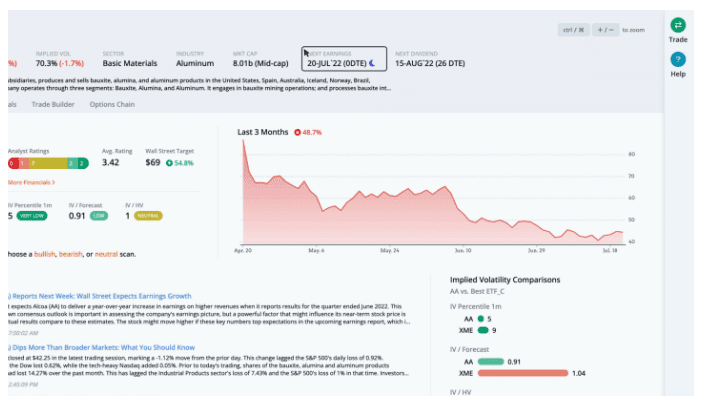Image resolution: width=701 pixels, height=413 pixels.
Task: Click the LOW IV/Forecast badge
Action: coord(98,215)
